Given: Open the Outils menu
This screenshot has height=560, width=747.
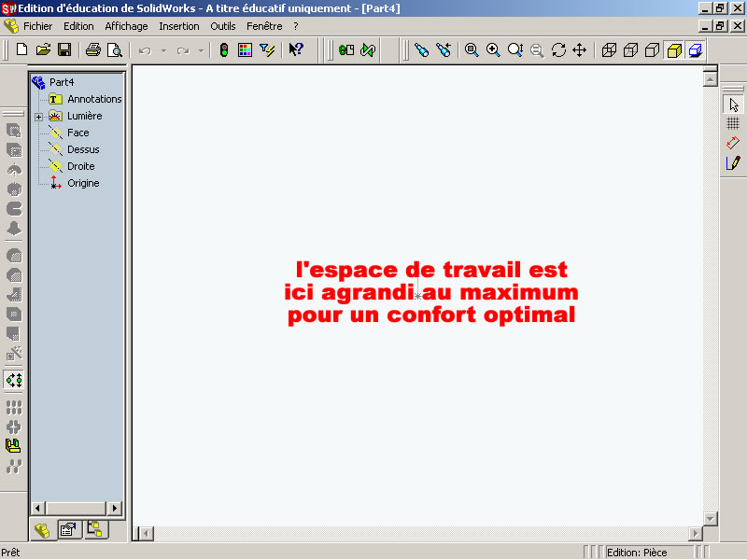Looking at the screenshot, I should coord(223,26).
